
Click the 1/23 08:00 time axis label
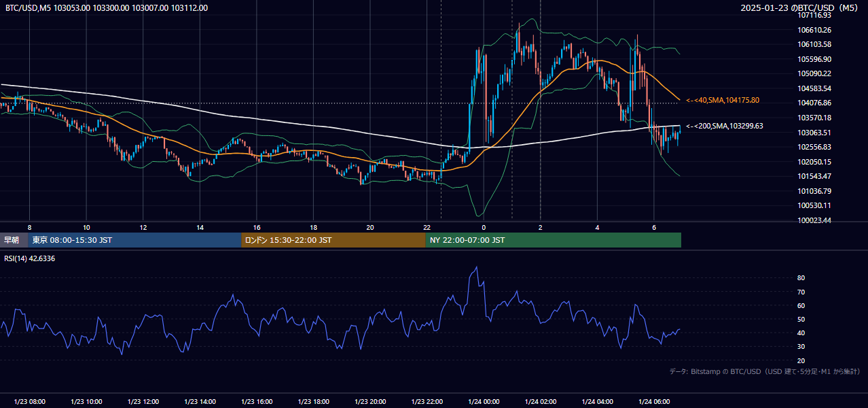[x=29, y=402]
